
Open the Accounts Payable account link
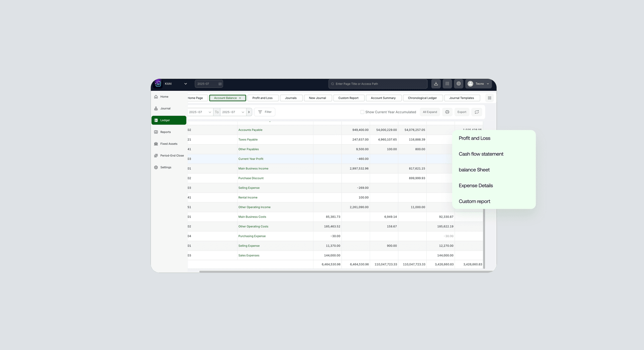click(250, 130)
